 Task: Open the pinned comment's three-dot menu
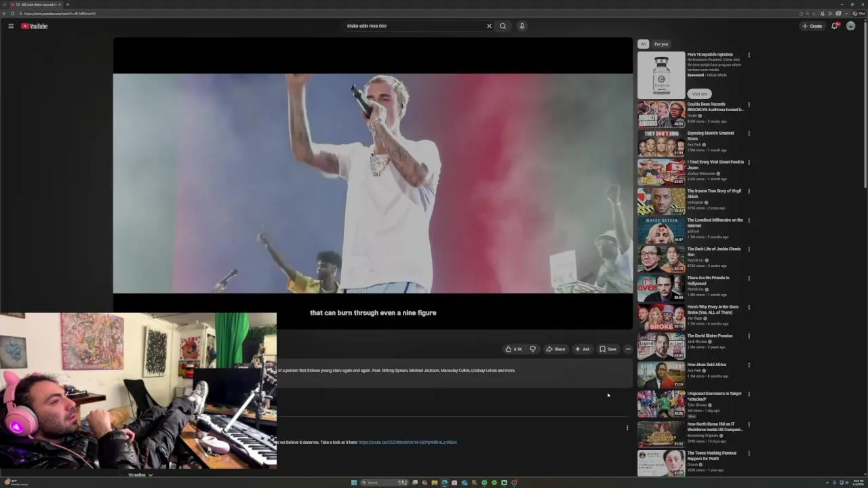[627, 428]
